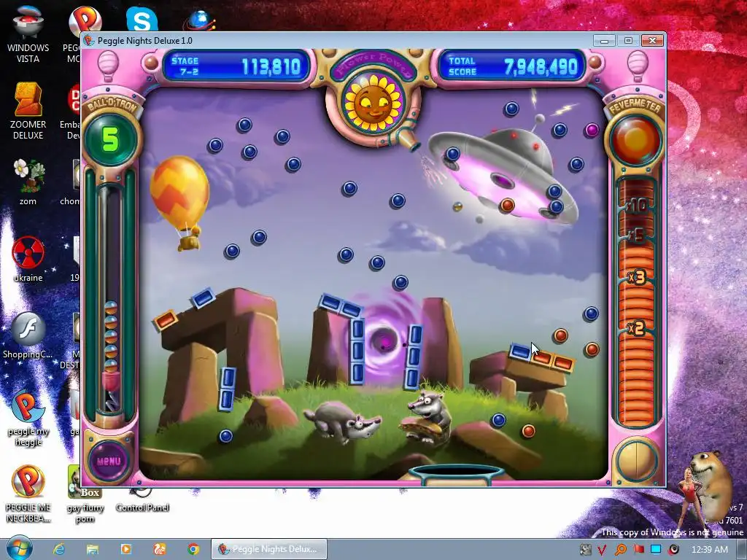Open the Skype desktop shortcut
The image size is (747, 560).
(x=142, y=19)
